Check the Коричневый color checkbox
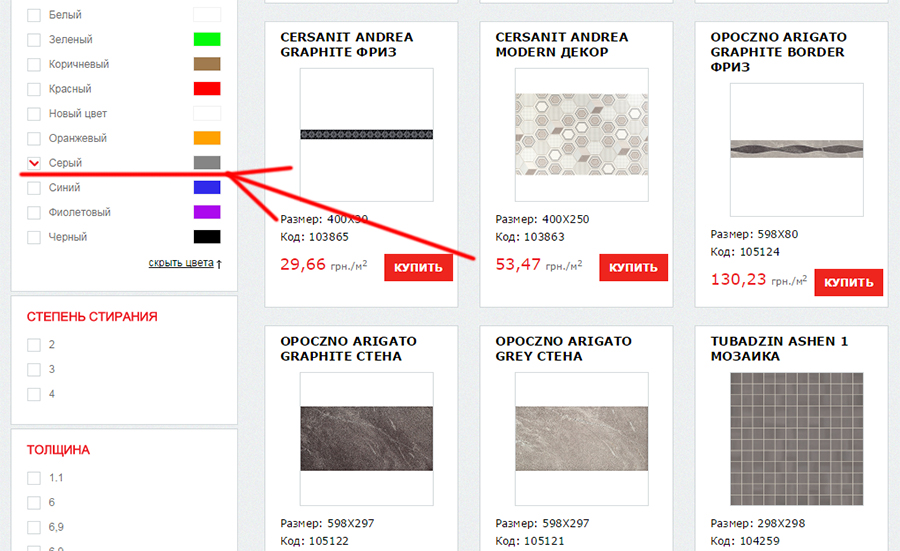 pyautogui.click(x=34, y=64)
